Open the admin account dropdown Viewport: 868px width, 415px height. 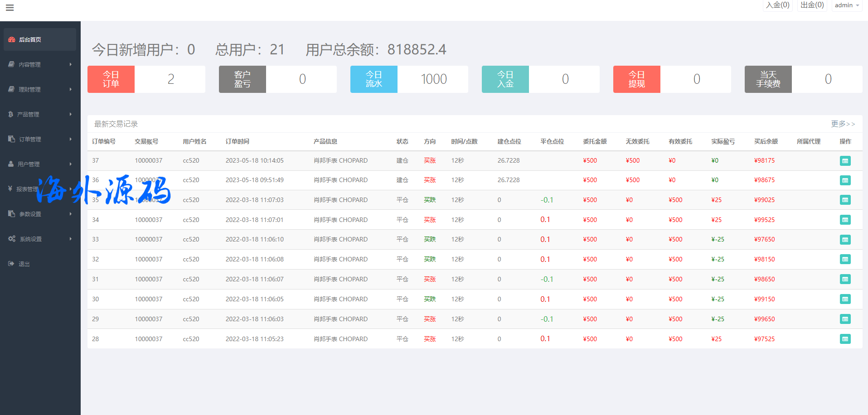[846, 5]
